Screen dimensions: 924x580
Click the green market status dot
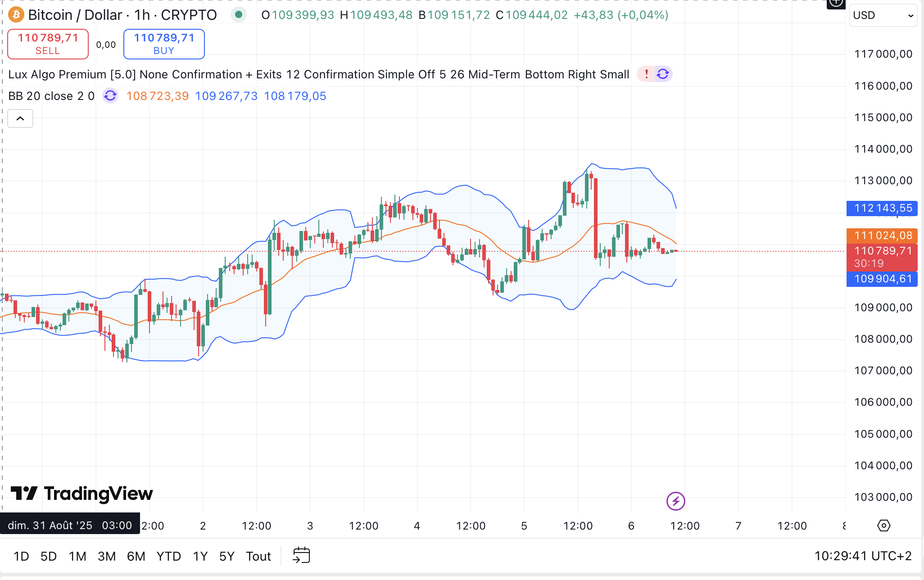(x=239, y=15)
